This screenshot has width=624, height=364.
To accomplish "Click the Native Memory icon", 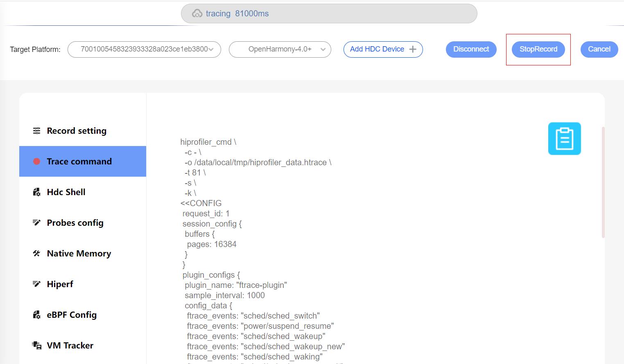I will (x=37, y=254).
